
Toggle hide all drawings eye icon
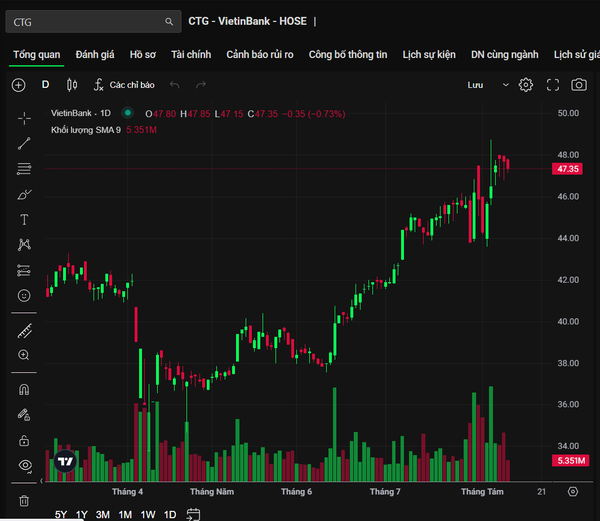pos(25,466)
